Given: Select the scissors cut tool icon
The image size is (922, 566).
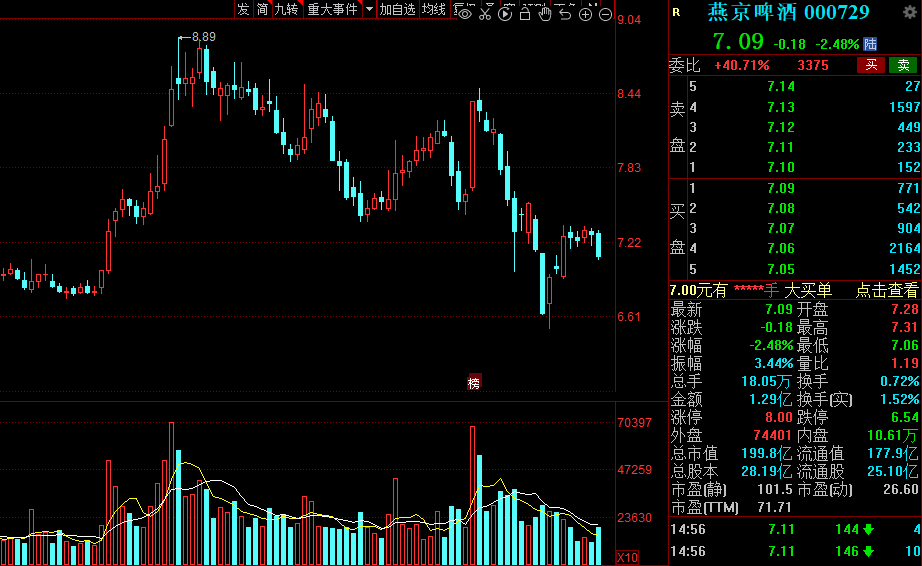Looking at the screenshot, I should [x=485, y=13].
